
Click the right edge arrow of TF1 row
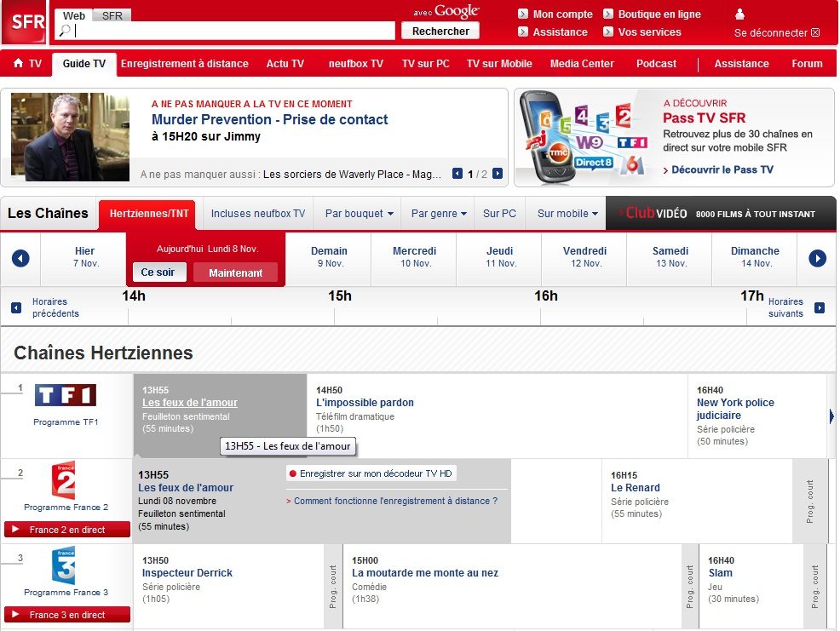click(831, 416)
